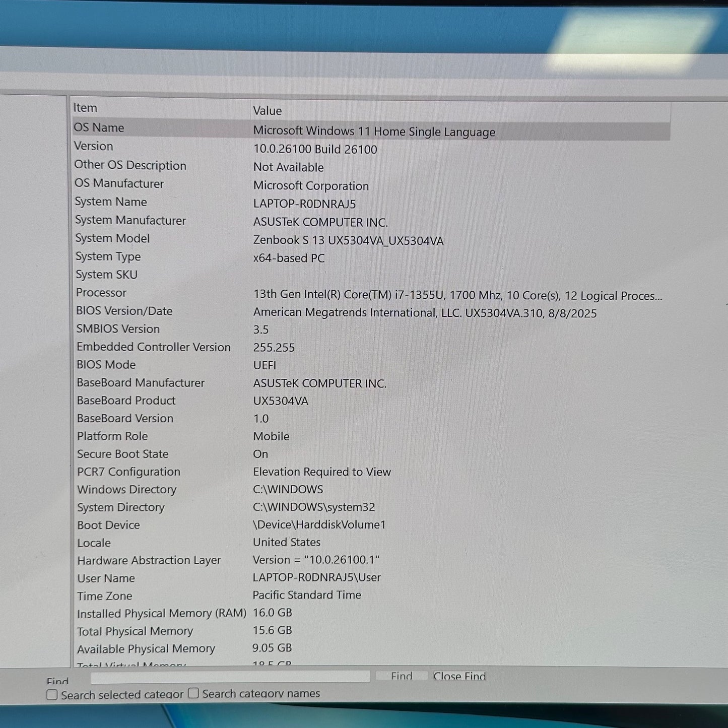The image size is (728, 728).
Task: Click the Find button
Action: click(x=401, y=676)
